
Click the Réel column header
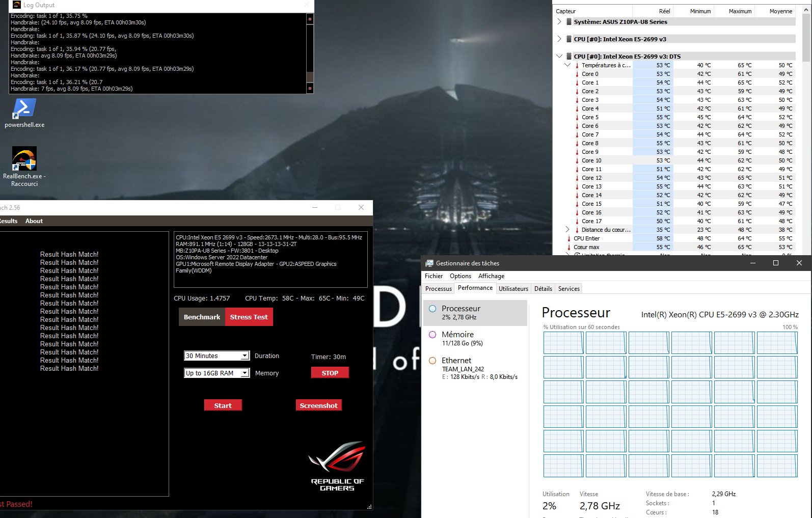[653, 11]
